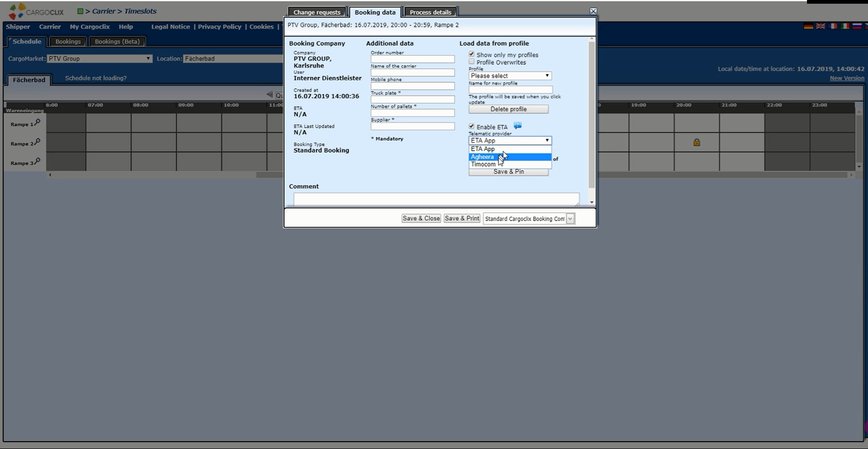Disable the Enable ETA checkbox
Viewport: 868px width, 449px height.
[471, 126]
